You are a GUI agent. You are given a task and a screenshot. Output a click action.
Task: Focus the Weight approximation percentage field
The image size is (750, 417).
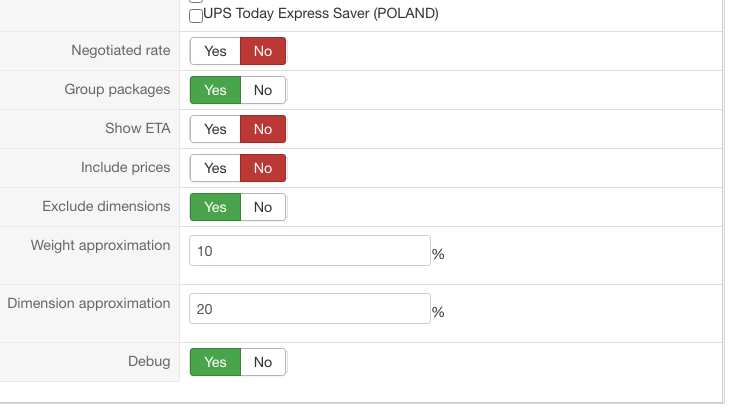coord(309,251)
